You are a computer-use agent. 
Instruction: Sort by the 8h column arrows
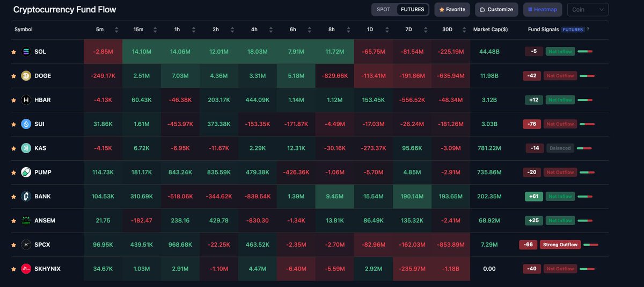[348, 30]
